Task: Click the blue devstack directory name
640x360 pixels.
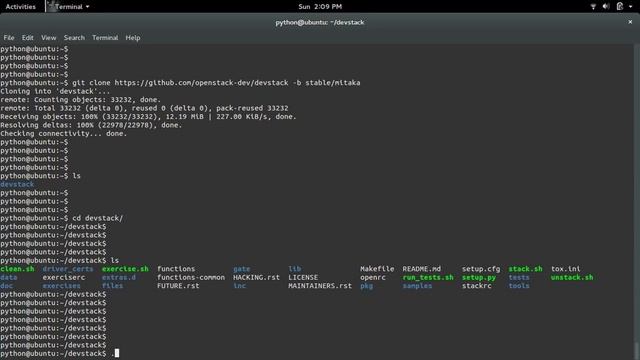Action: point(17,184)
